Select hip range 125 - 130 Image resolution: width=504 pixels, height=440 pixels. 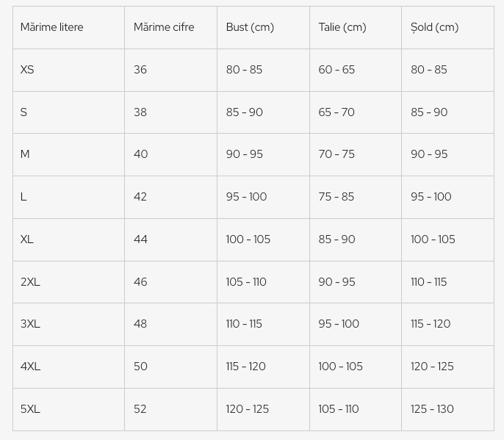point(432,409)
